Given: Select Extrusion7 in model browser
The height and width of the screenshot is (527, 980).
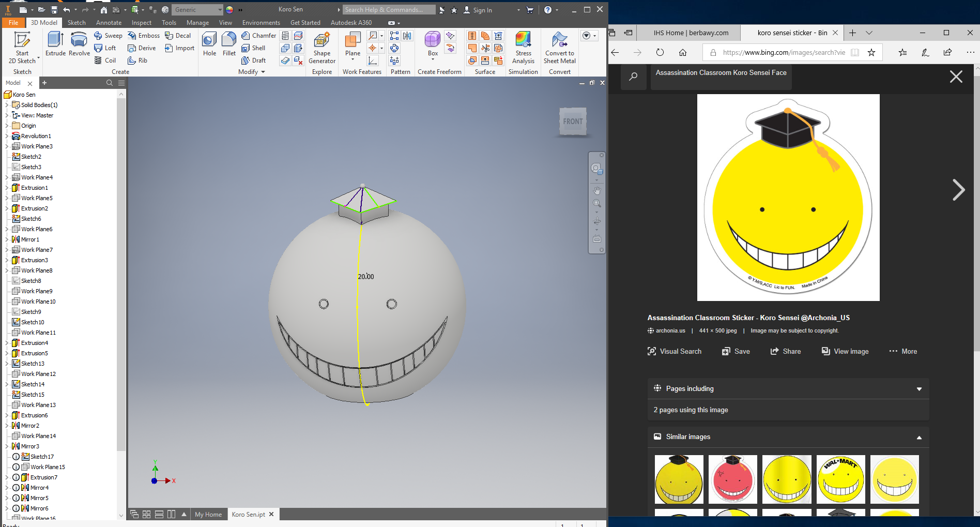Looking at the screenshot, I should point(43,477).
